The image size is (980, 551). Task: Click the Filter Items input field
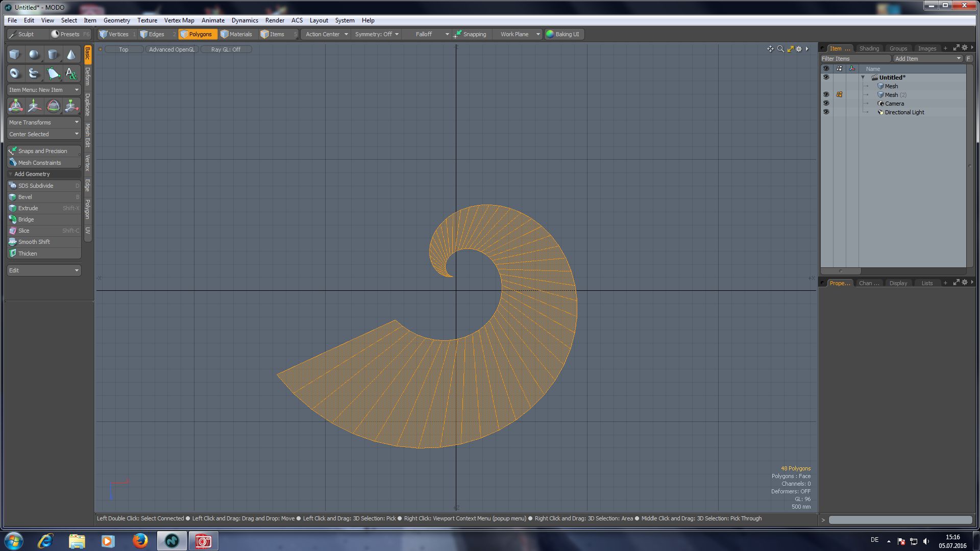[x=855, y=59]
